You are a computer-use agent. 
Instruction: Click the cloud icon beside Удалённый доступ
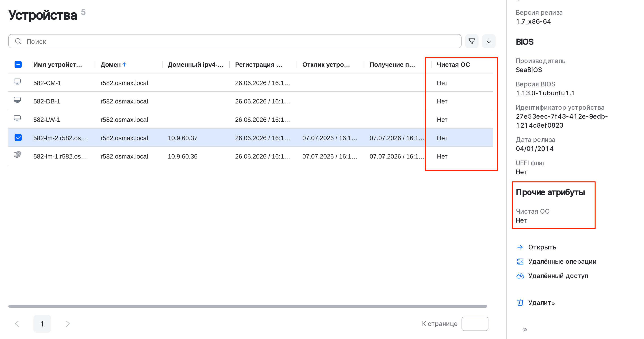click(520, 276)
